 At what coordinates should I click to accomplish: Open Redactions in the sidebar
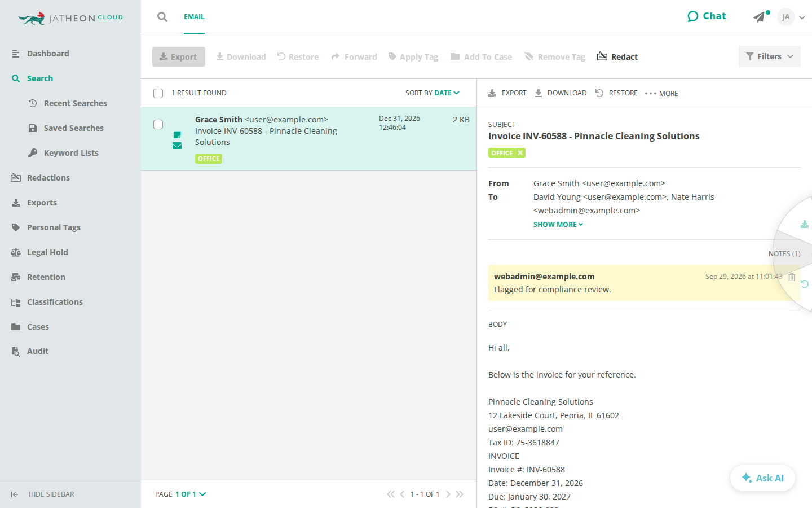(x=40, y=178)
